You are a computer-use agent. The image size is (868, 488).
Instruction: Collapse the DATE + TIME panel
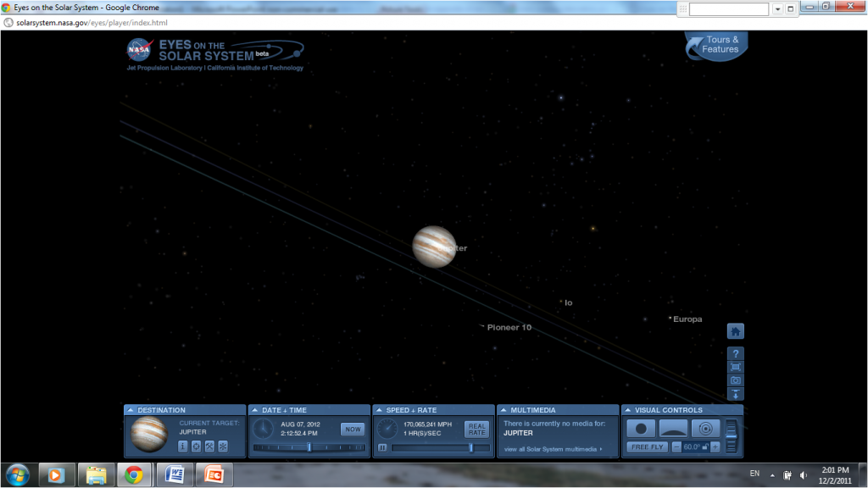pyautogui.click(x=254, y=409)
